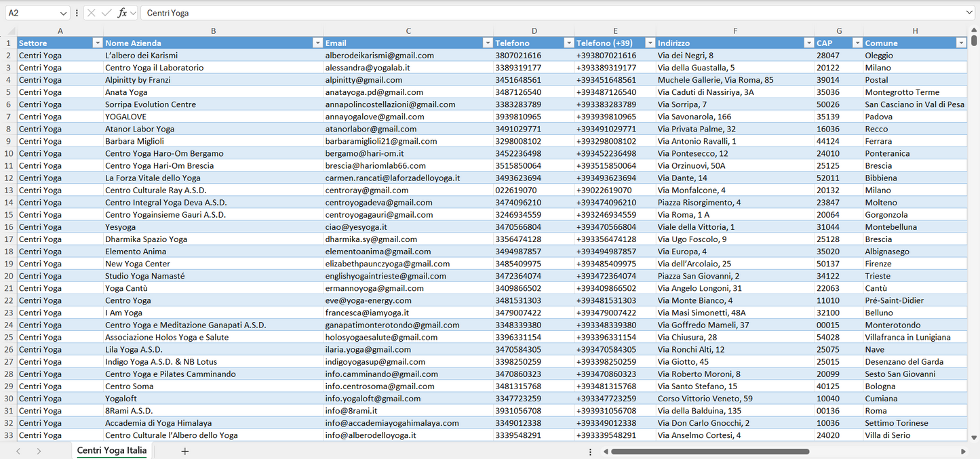
Task: Click the formula bar text field
Action: (543, 13)
